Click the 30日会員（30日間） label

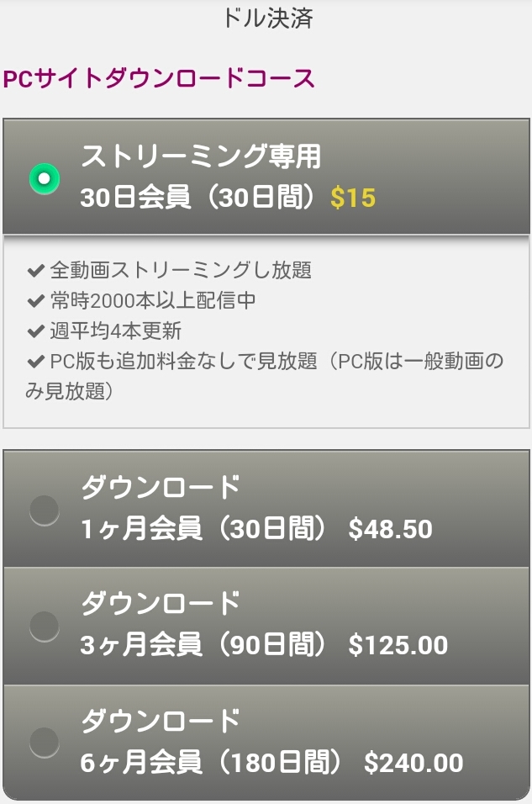200,198
